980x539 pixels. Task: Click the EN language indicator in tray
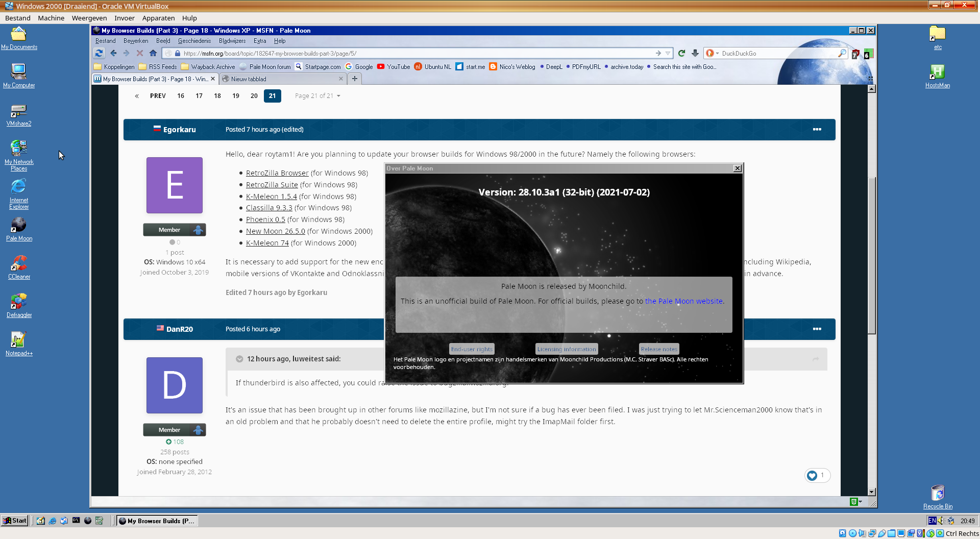pyautogui.click(x=932, y=521)
